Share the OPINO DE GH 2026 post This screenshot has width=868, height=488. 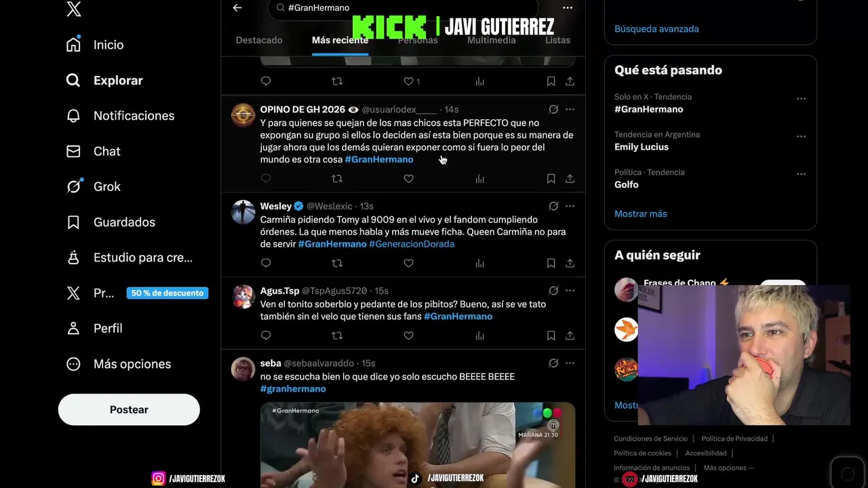[x=570, y=179]
